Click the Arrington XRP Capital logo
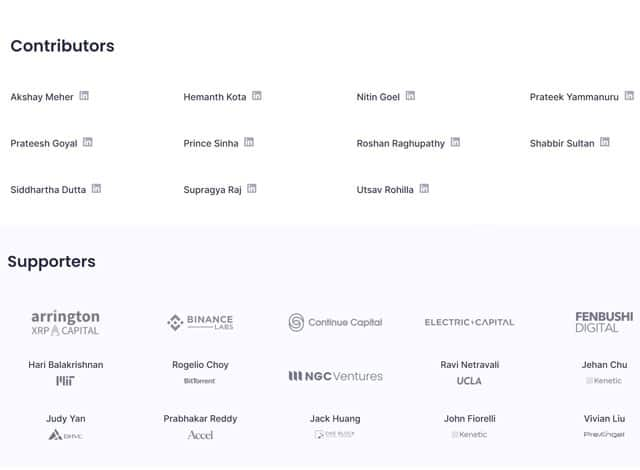The width and height of the screenshot is (640, 470). (x=65, y=323)
